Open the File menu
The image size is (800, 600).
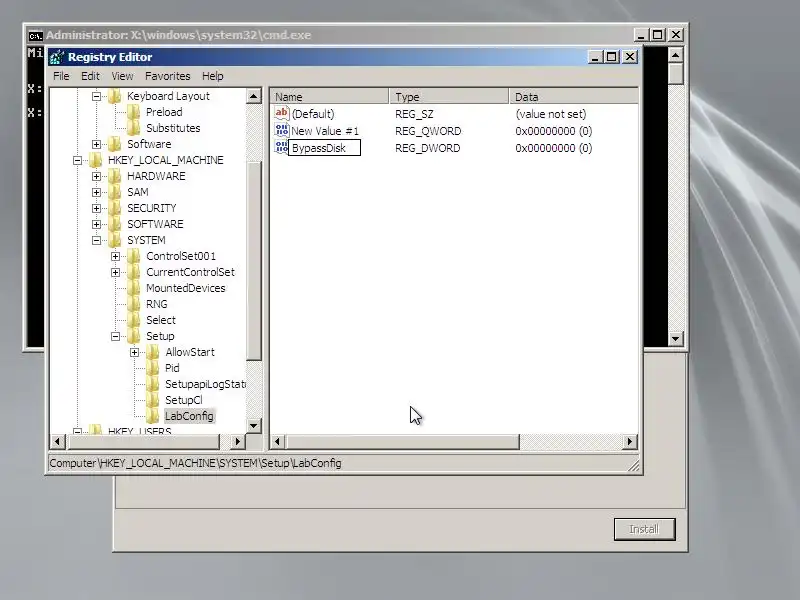pos(61,76)
